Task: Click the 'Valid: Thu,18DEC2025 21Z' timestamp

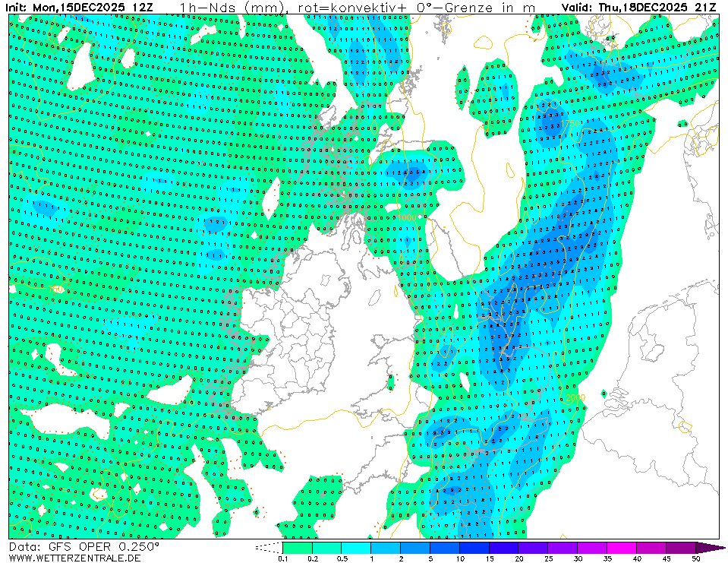Action: pyautogui.click(x=641, y=8)
